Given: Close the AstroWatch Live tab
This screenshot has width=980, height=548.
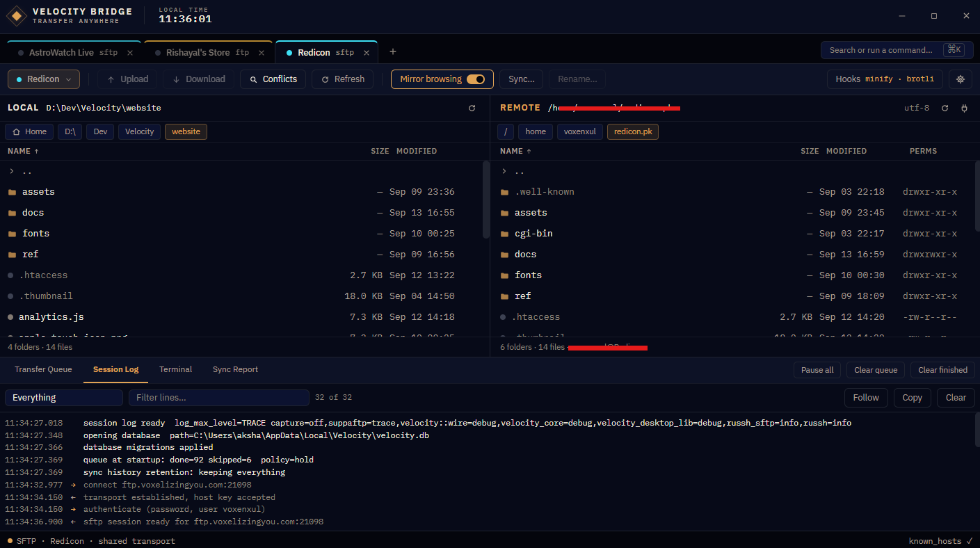Looking at the screenshot, I should (x=130, y=53).
